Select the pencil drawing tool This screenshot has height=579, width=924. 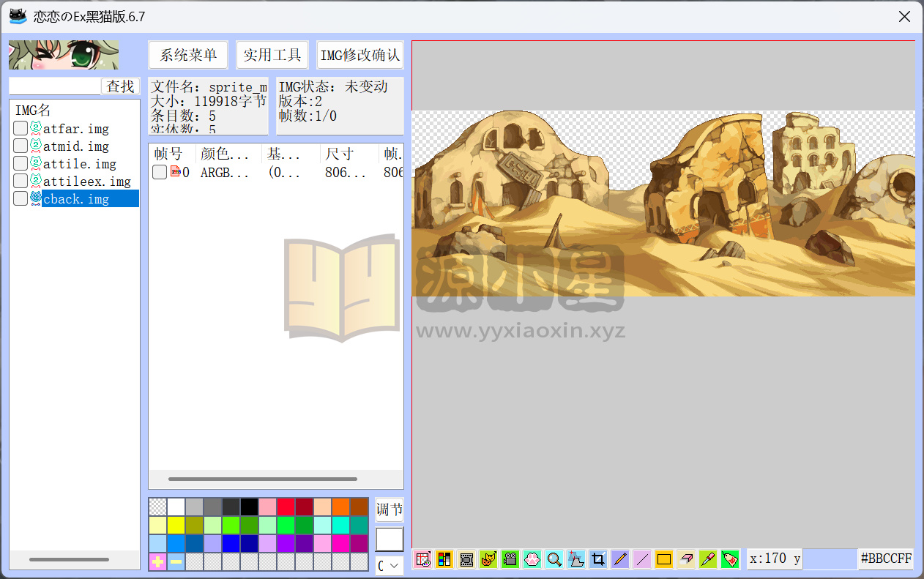pyautogui.click(x=620, y=559)
